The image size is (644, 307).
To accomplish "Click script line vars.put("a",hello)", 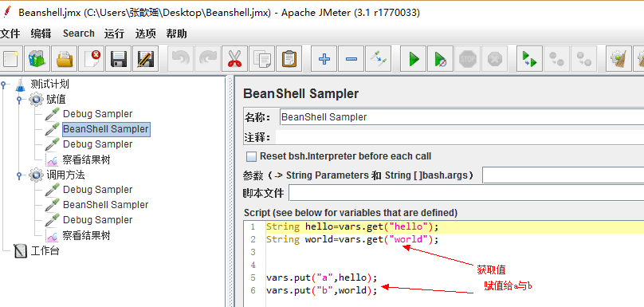I will pyautogui.click(x=321, y=277).
